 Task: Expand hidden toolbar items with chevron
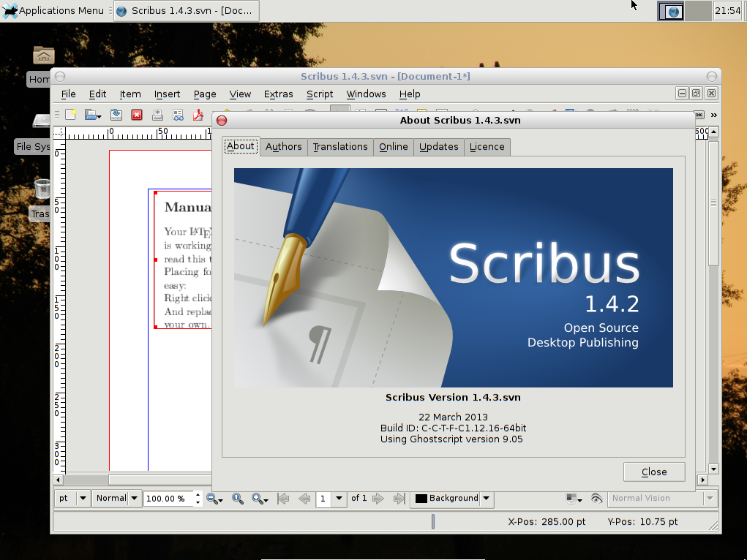[713, 115]
